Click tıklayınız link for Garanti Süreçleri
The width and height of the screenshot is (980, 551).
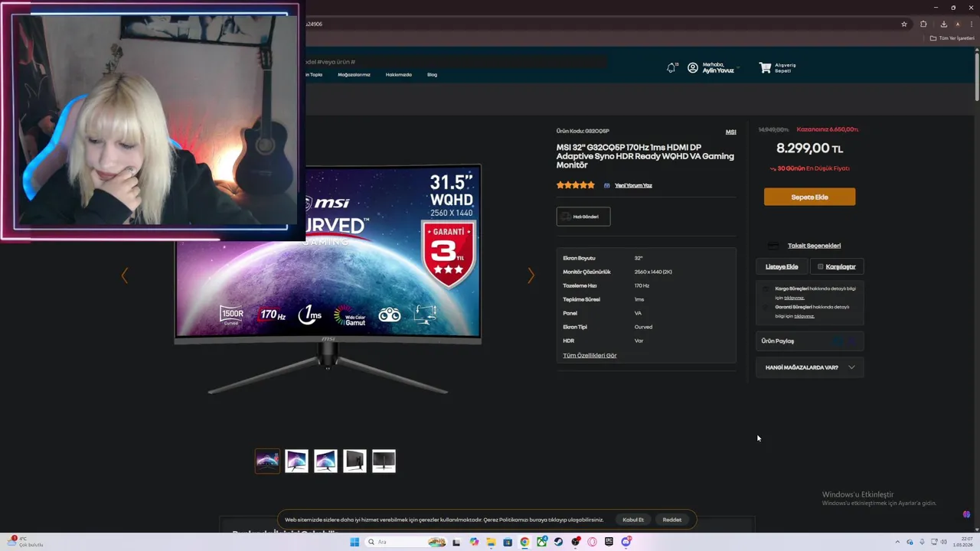[804, 316]
